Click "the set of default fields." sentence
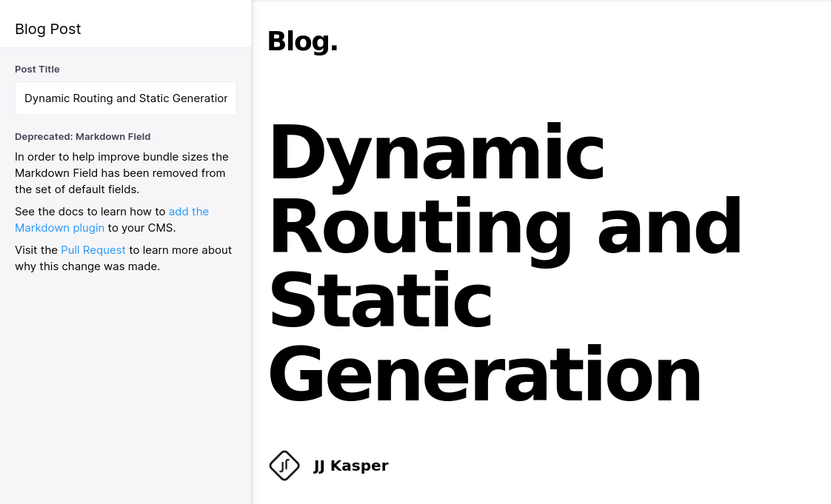Image resolution: width=831 pixels, height=504 pixels. coord(77,189)
